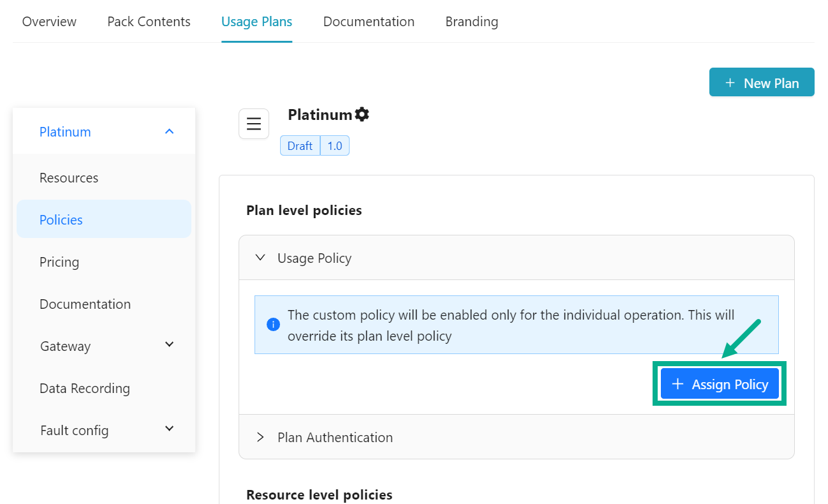Click the 1.0 version badge
The image size is (828, 504).
(x=335, y=146)
